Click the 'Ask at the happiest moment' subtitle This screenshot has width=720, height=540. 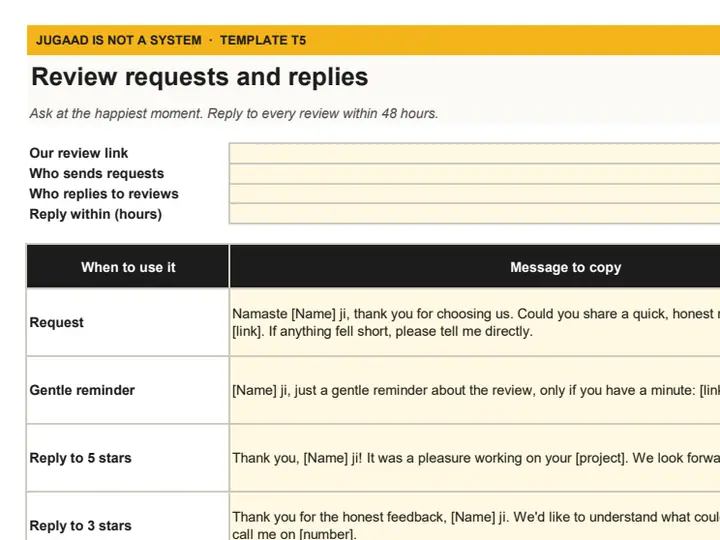tap(234, 113)
